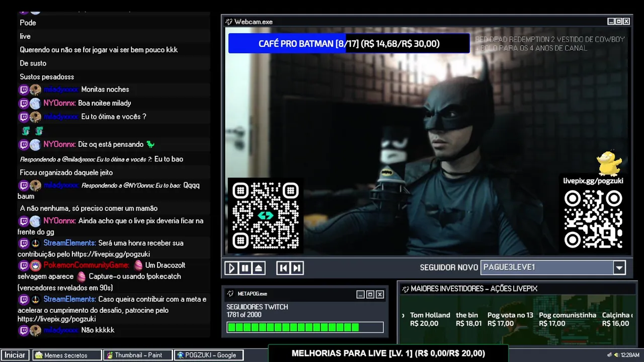This screenshot has width=644, height=362.
Task: Click the Pokeball avatar of PokemonCommunityGame
Action: coord(35,265)
